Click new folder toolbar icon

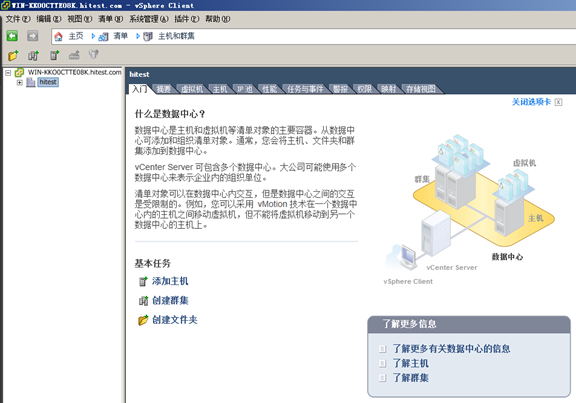pos(13,55)
